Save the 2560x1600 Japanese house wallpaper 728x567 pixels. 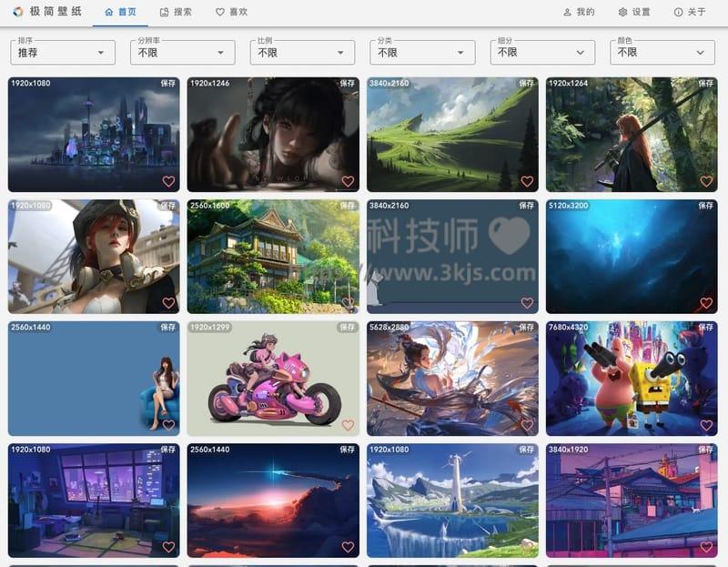[348, 206]
